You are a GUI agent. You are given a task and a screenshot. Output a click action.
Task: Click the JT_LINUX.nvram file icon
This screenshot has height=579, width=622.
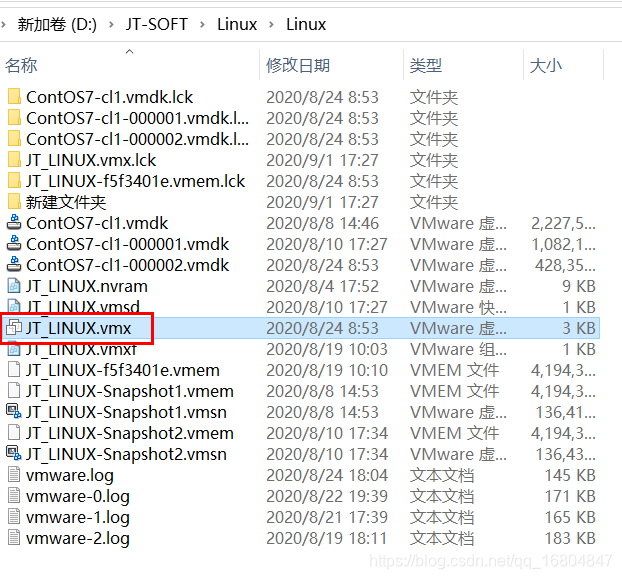[x=14, y=286]
